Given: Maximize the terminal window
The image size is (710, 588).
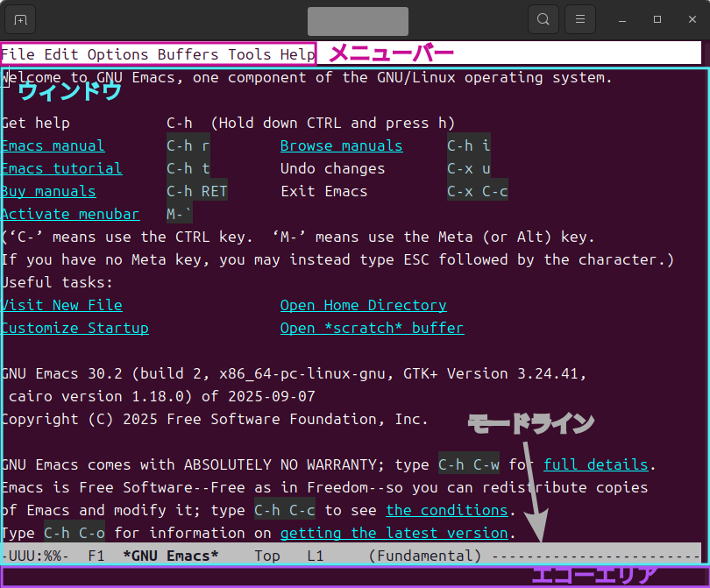Looking at the screenshot, I should (657, 19).
